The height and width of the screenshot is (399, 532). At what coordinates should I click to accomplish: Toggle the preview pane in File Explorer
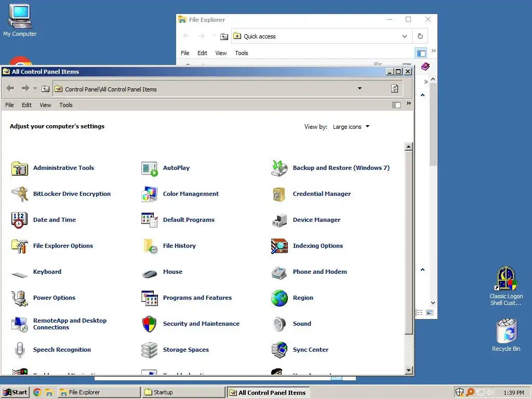pyautogui.click(x=421, y=54)
